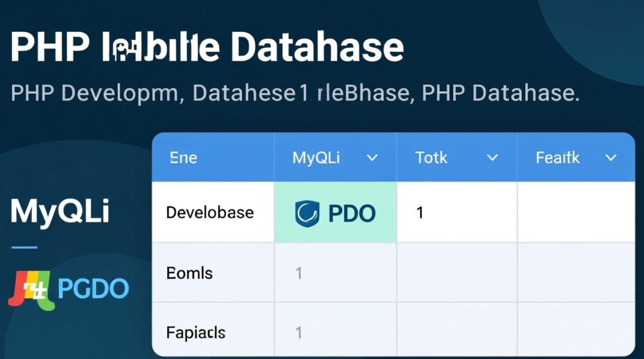Screen dimensions: 644x359
Task: Select the Develobase row label
Action: [210, 212]
